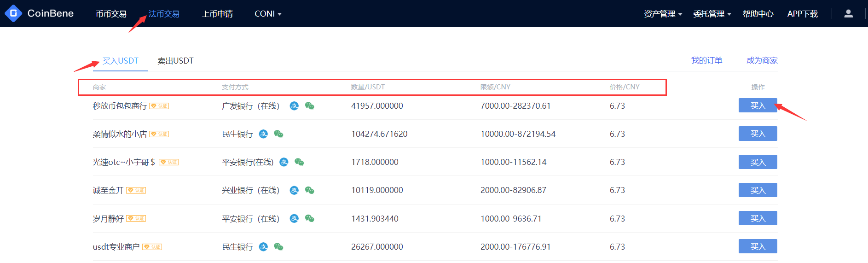Switch to the 买入USDT tab
This screenshot has height=263, width=868.
click(120, 61)
